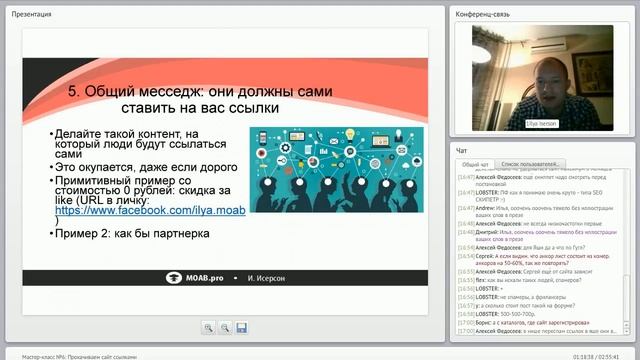Image resolution: width=640 pixels, height=360 pixels.
Task: Click the chat scrollbar down arrow
Action: click(627, 331)
